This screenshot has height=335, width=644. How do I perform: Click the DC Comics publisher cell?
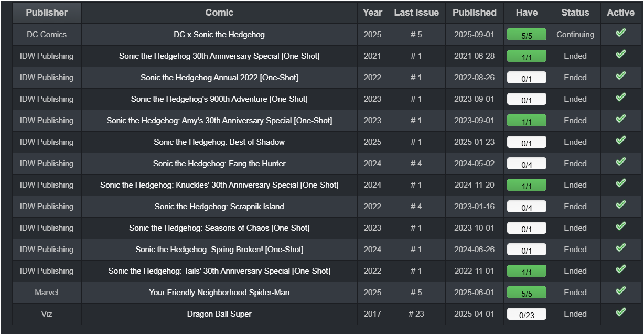coord(47,35)
